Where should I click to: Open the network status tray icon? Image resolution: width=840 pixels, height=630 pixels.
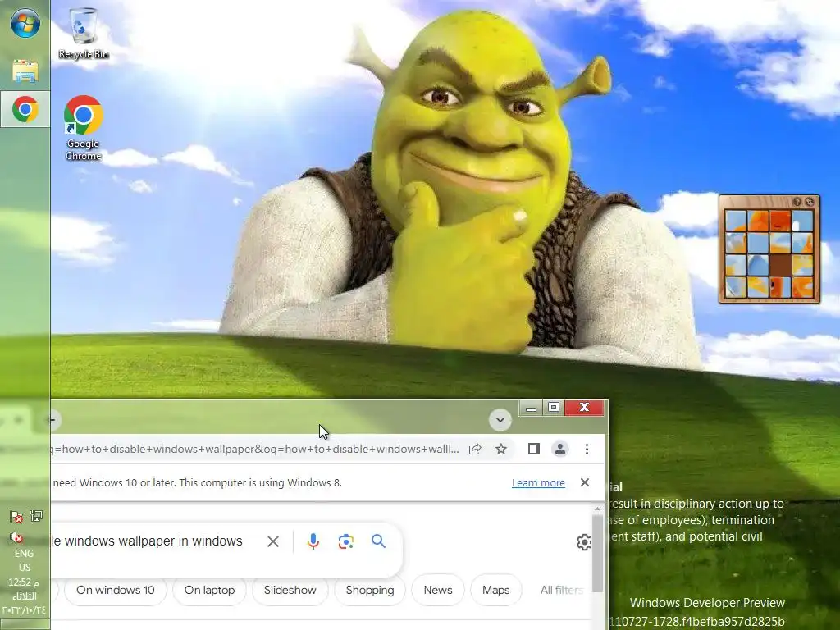click(x=36, y=517)
